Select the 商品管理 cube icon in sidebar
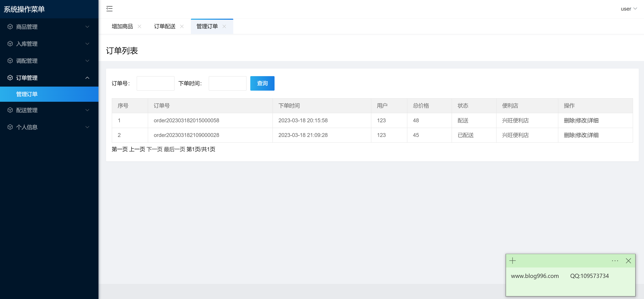 pos(10,27)
